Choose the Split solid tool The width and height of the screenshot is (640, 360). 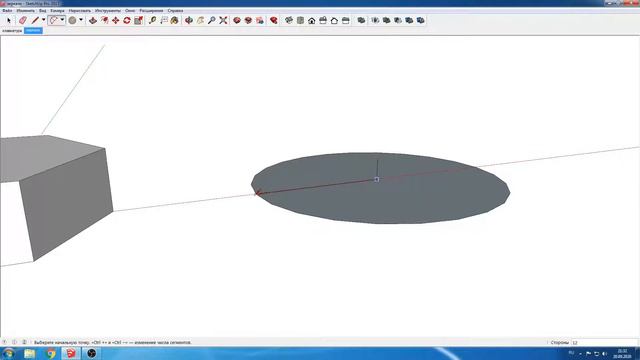click(420, 20)
